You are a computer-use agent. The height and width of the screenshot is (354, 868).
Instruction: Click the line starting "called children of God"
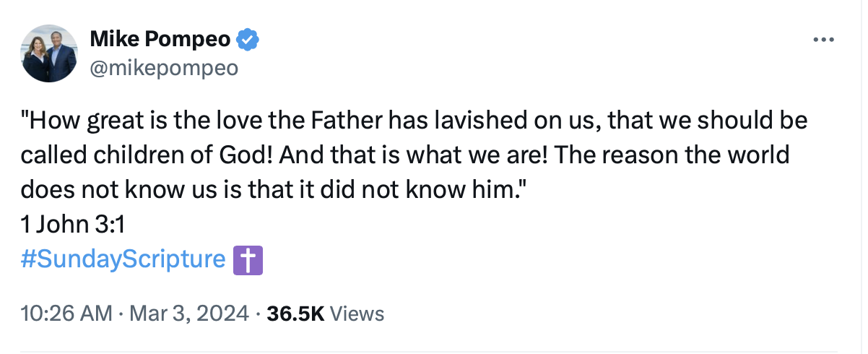(x=405, y=155)
